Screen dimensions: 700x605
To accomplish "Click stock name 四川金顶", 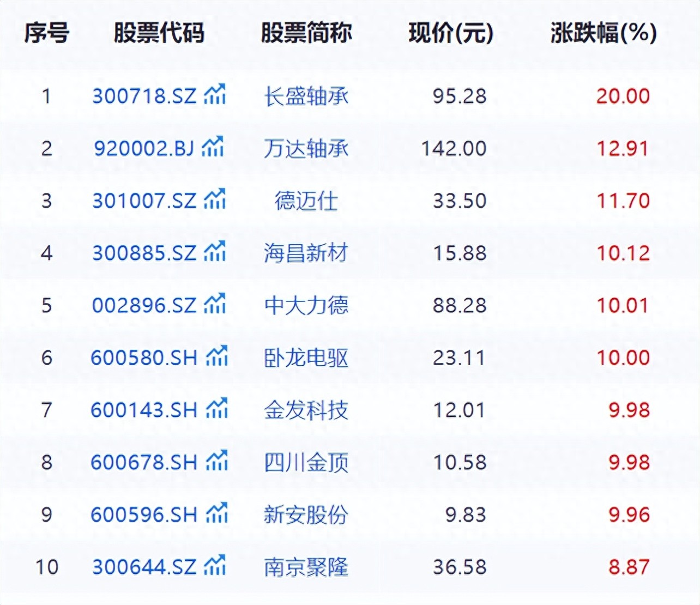I will point(306,463).
